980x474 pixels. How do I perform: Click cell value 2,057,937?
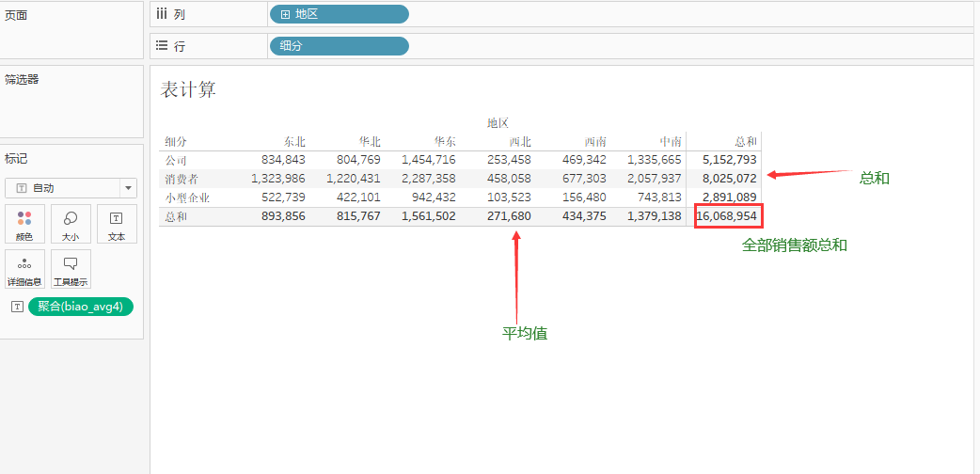click(655, 179)
